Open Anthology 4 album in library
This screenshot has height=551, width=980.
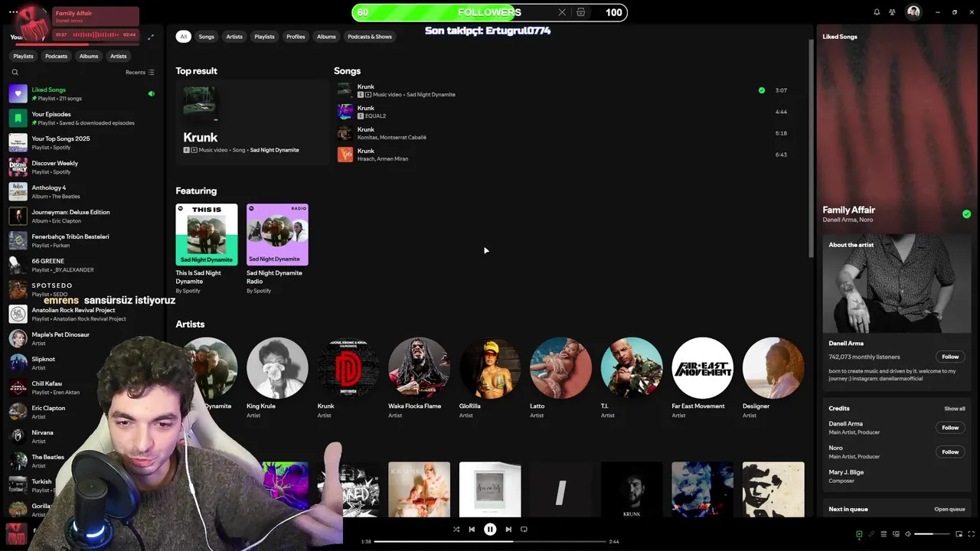point(83,191)
